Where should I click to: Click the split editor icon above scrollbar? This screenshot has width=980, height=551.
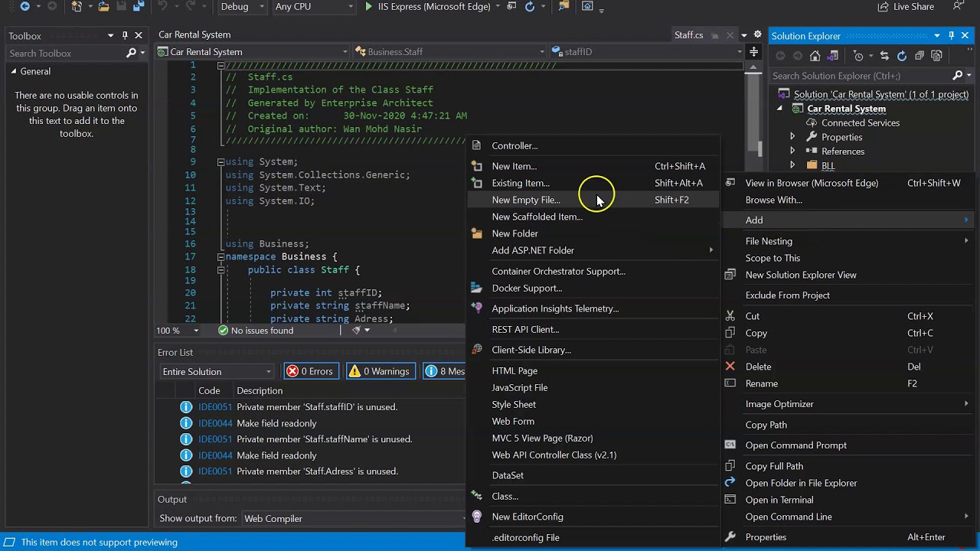pos(754,52)
